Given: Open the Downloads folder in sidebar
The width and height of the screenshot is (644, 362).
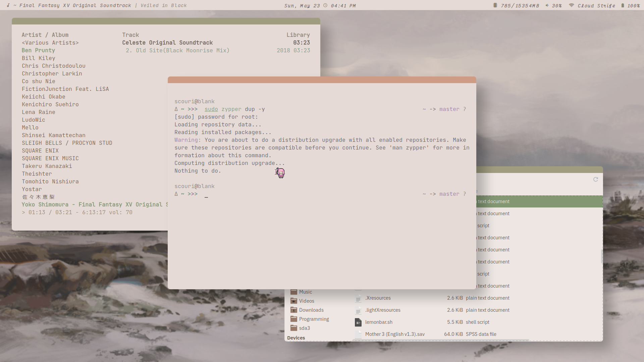Looking at the screenshot, I should click(311, 310).
